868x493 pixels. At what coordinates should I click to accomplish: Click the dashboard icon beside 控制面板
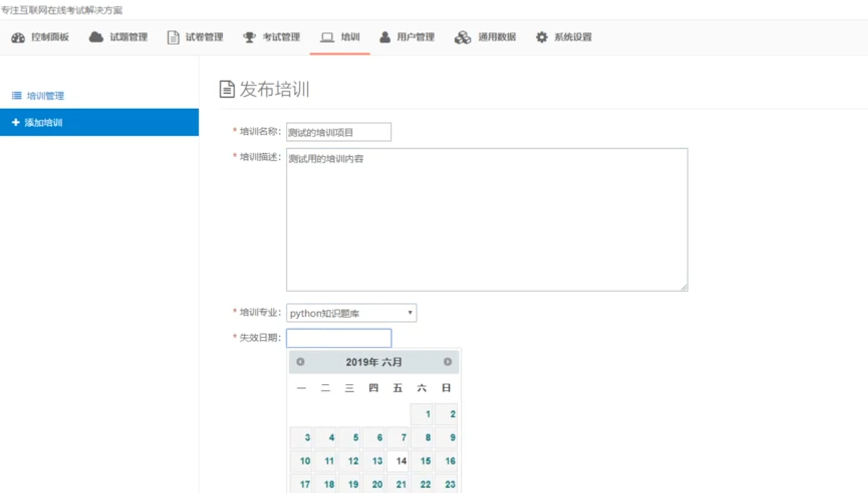[18, 38]
